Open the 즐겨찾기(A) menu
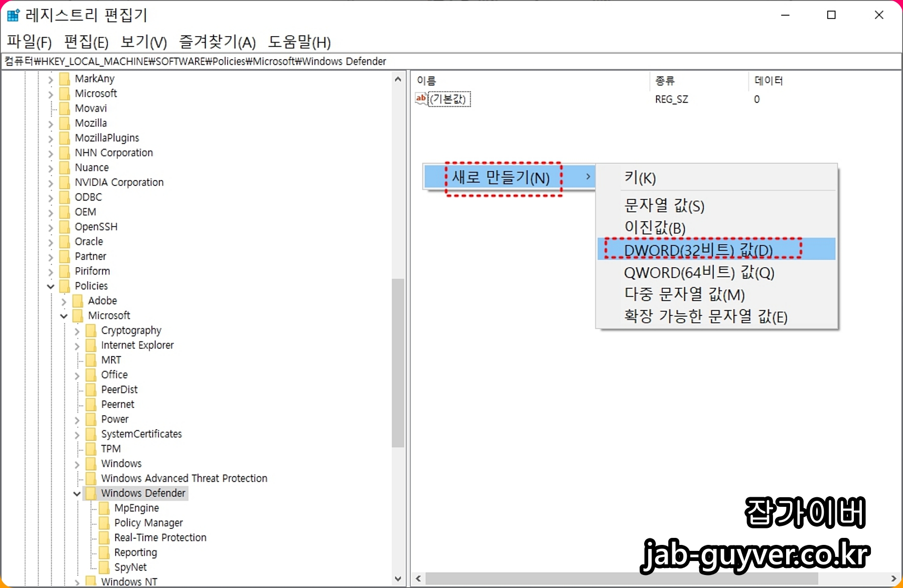Viewport: 903px width, 588px height. coord(217,42)
